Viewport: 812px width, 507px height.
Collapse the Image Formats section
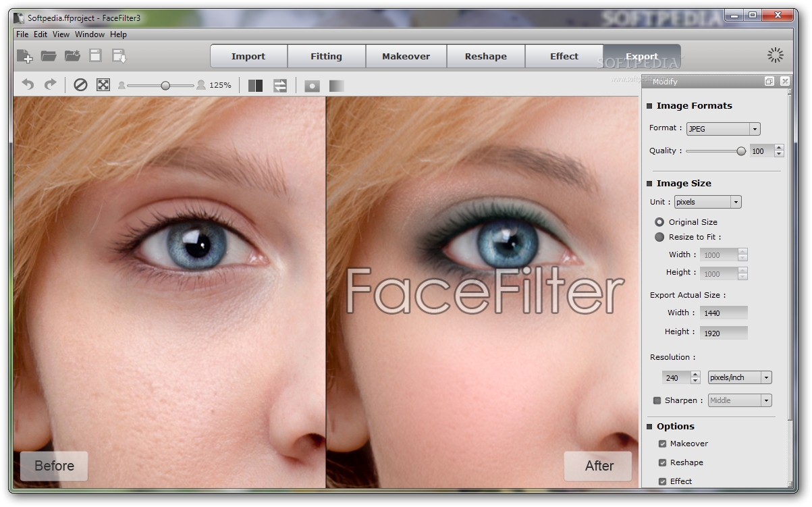650,106
